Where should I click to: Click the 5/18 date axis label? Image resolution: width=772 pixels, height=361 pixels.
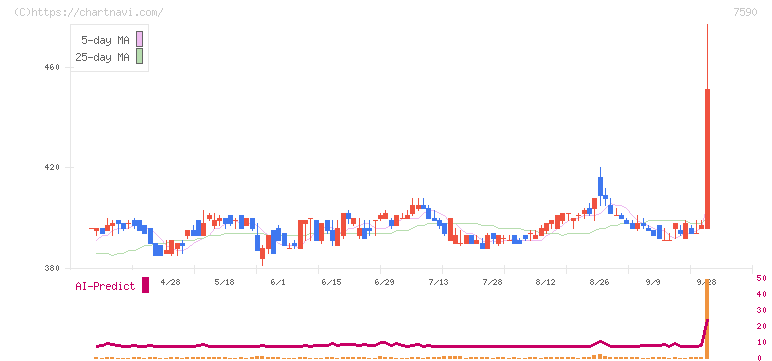[x=224, y=282]
